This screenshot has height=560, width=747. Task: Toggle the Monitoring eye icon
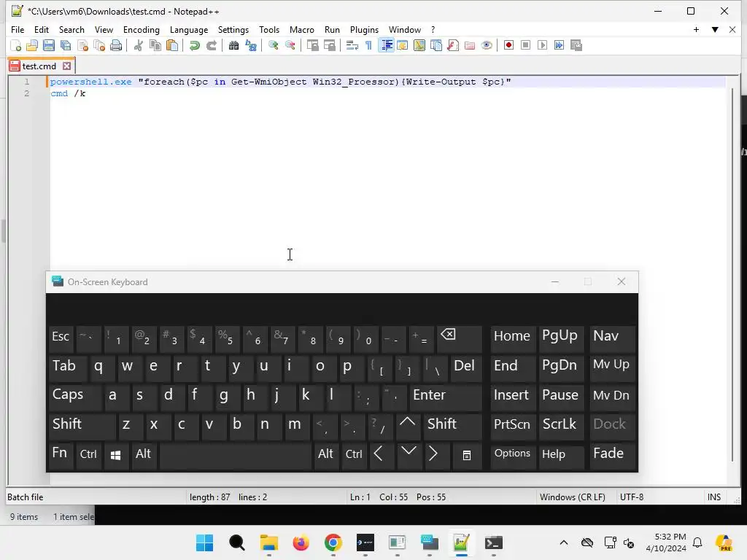(487, 45)
